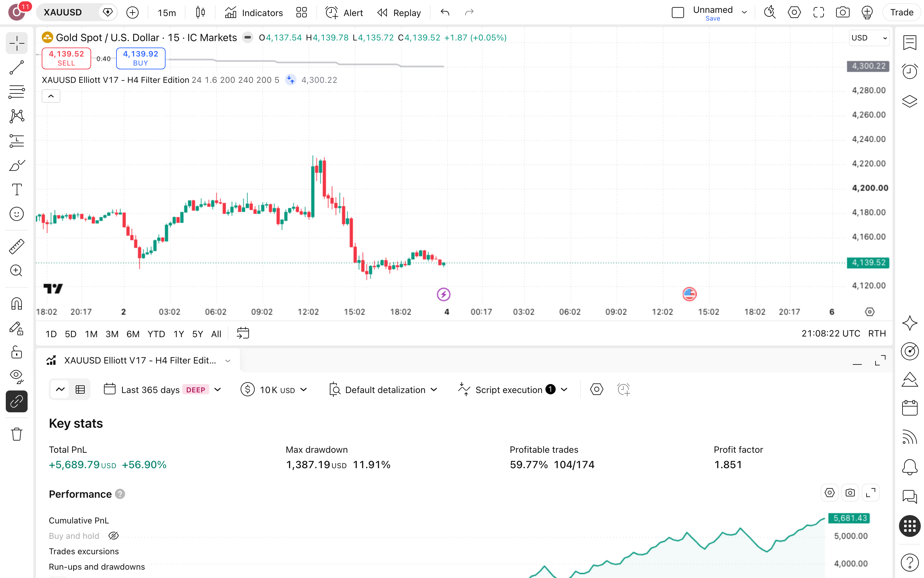Open the brush drawing tool
Screen dimensions: 924x578
[x=16, y=165]
